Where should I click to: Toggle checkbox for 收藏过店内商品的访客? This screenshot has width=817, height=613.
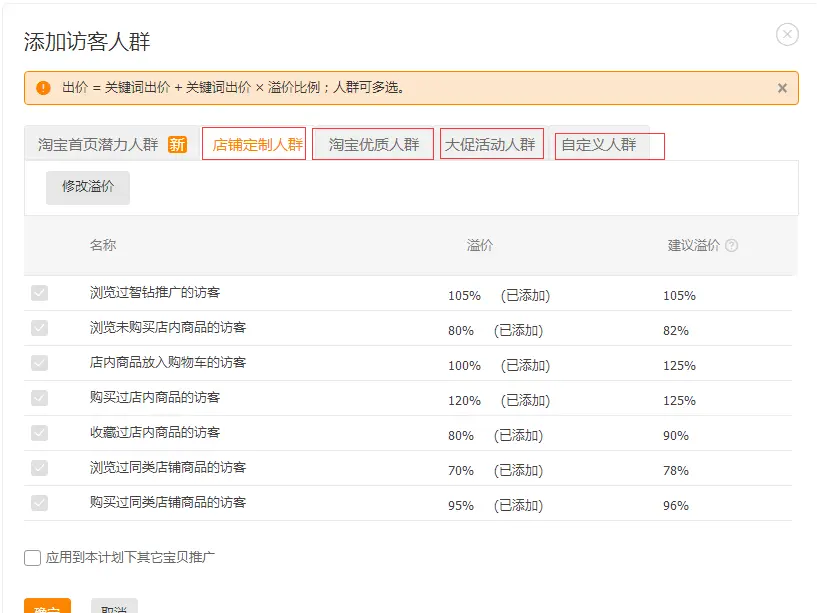click(x=39, y=433)
